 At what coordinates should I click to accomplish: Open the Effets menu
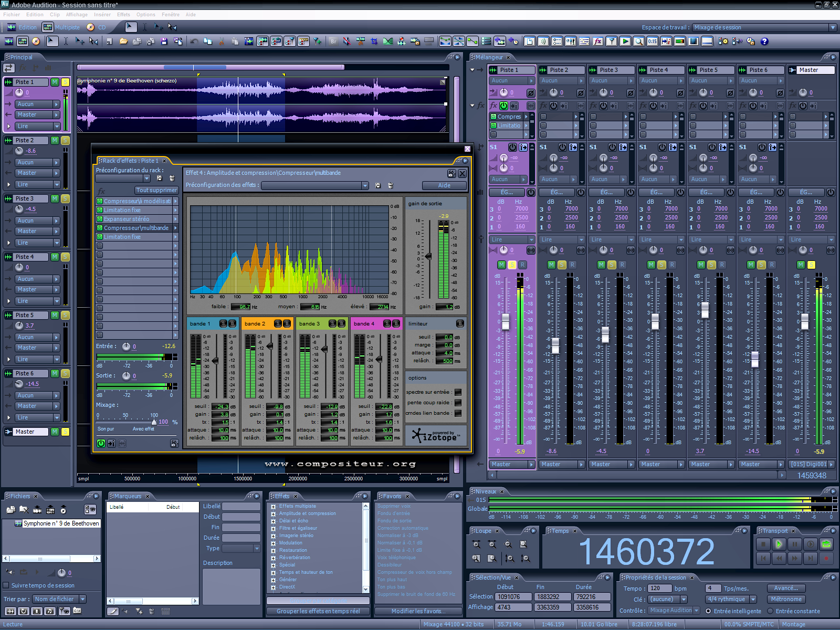123,15
